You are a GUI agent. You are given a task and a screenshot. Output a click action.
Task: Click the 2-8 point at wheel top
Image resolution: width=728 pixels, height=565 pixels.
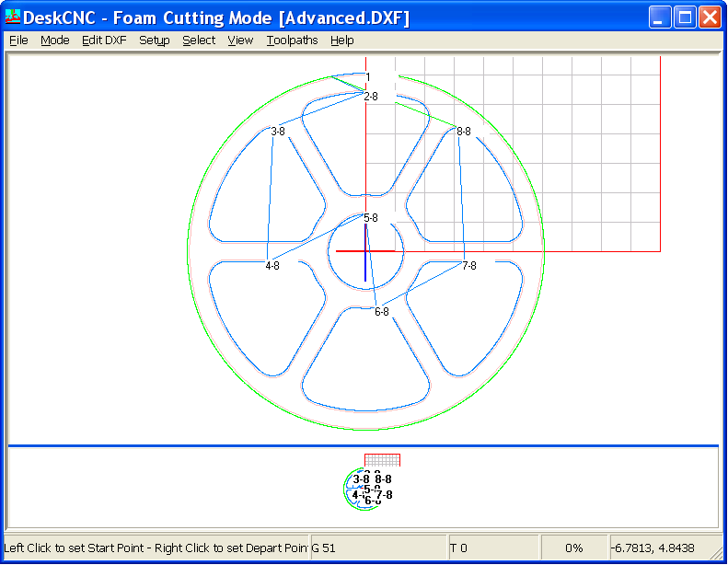click(x=371, y=96)
